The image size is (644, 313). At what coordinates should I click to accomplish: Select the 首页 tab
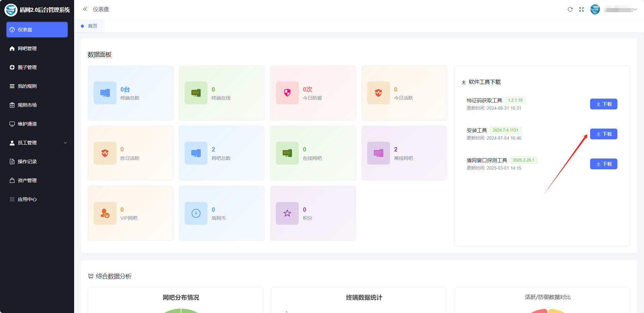pos(93,26)
